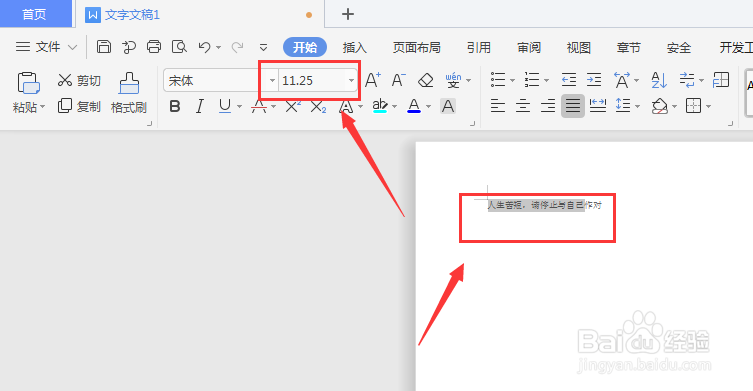Open the underline style dropdown arrow
Viewport: 753px width, 391px height.
[239, 107]
